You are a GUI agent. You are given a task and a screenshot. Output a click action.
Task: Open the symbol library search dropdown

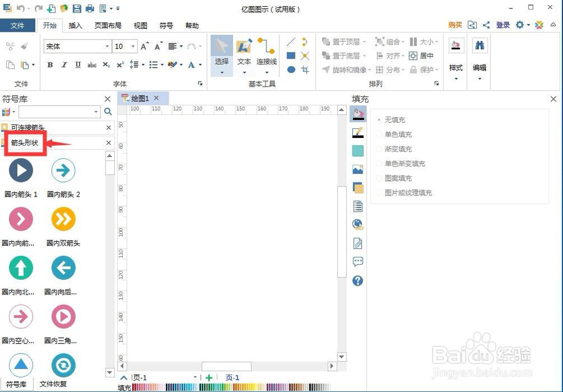click(x=96, y=112)
